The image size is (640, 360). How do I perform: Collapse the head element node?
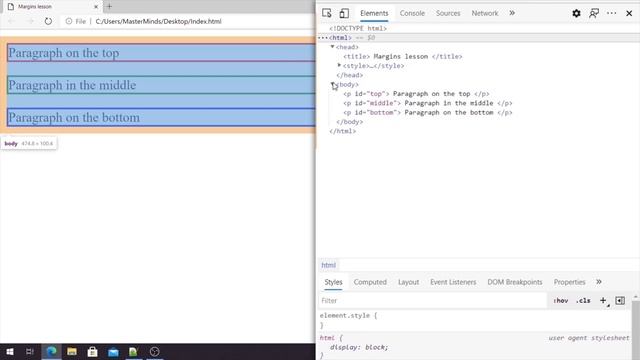coord(332,47)
